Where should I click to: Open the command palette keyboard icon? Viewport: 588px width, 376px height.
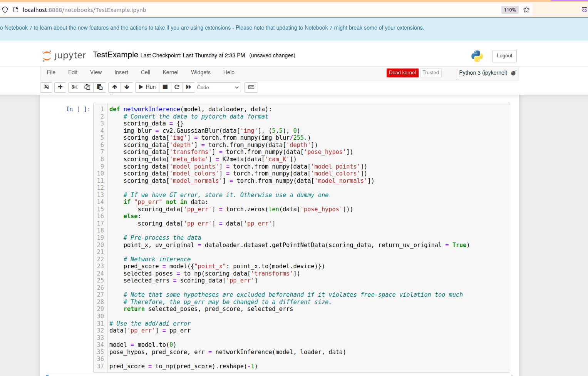tap(251, 87)
